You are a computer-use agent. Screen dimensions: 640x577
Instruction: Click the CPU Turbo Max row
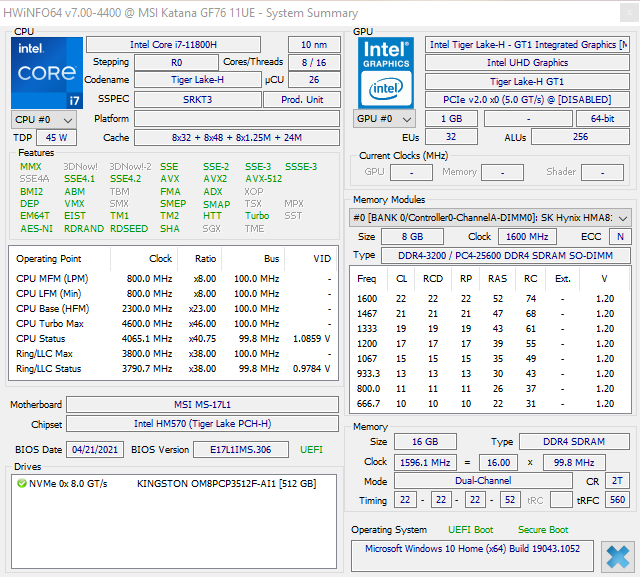point(173,324)
